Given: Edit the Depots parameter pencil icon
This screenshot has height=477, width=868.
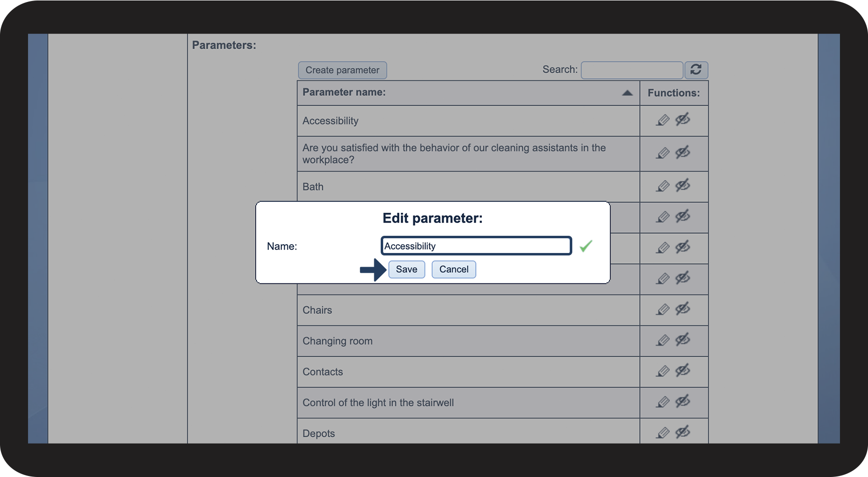Looking at the screenshot, I should pyautogui.click(x=663, y=433).
